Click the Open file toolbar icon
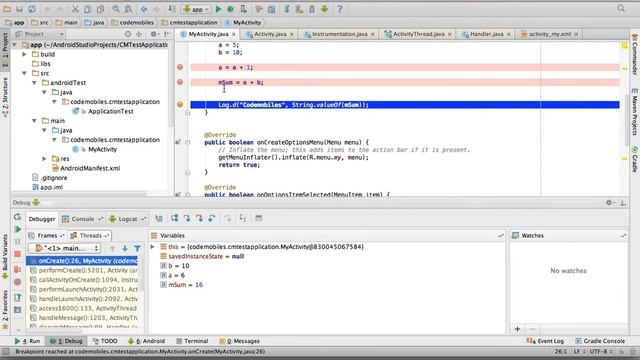This screenshot has width=640, height=360. click(x=7, y=9)
